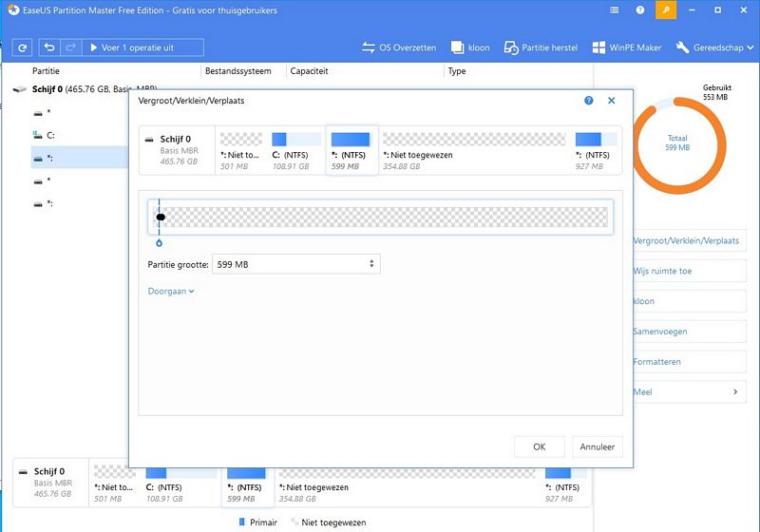Expand the Gereedschap dropdown

[x=715, y=47]
